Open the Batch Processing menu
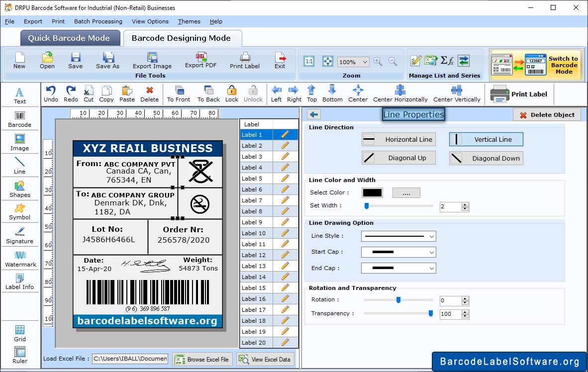 pos(98,21)
